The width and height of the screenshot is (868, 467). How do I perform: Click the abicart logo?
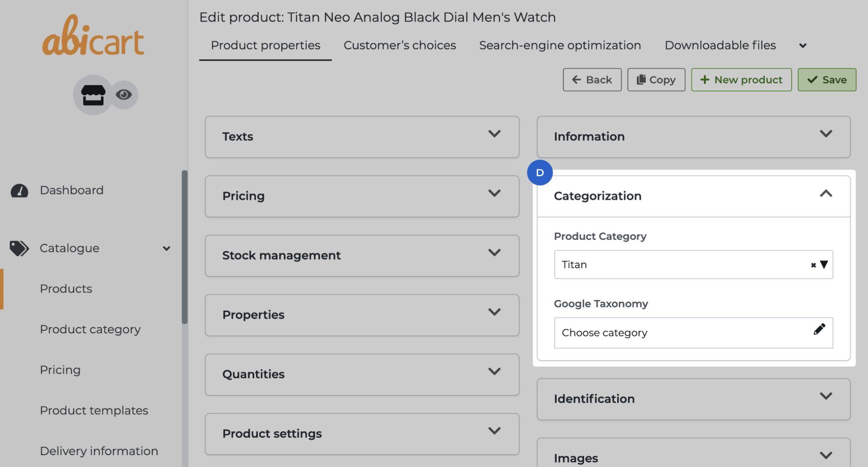pos(93,37)
